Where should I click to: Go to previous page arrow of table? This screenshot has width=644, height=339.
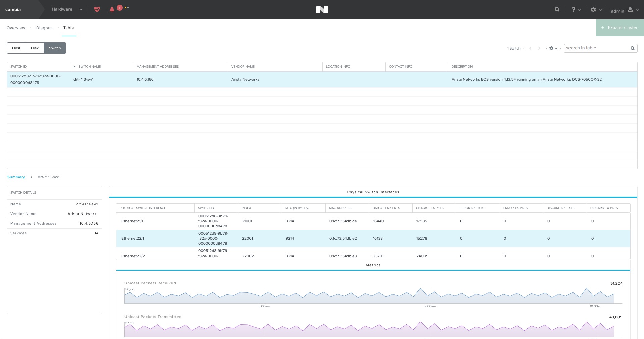point(530,48)
